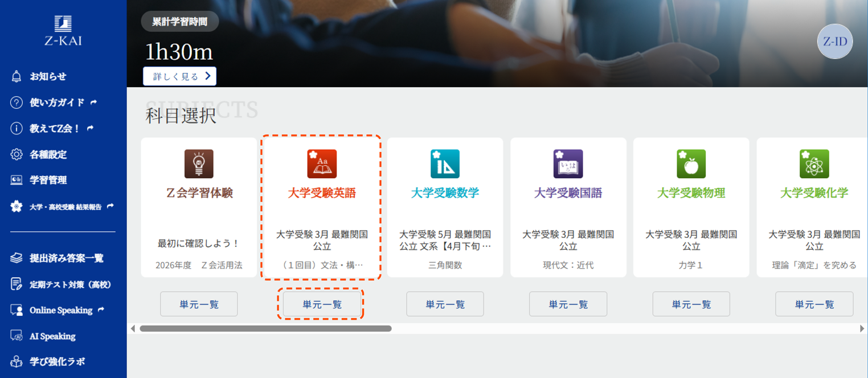The width and height of the screenshot is (868, 378).
Task: Click 単元一覧 button under 大学受験英語
Action: click(x=322, y=304)
